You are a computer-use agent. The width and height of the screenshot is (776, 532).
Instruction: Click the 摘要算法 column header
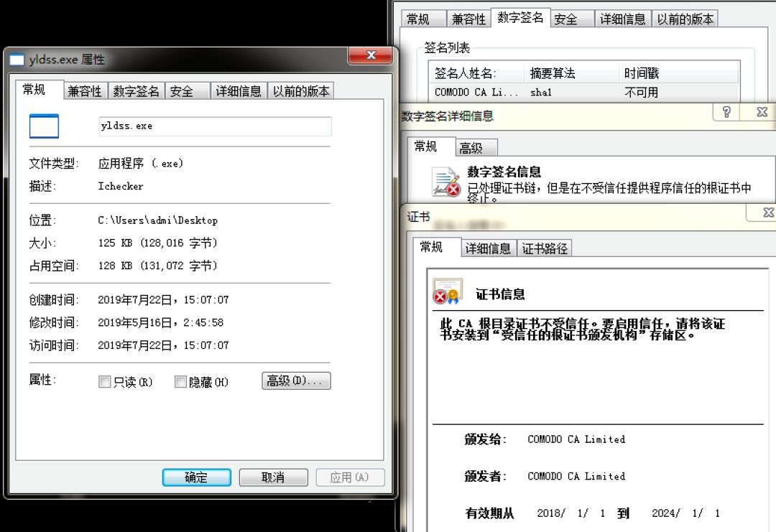553,73
